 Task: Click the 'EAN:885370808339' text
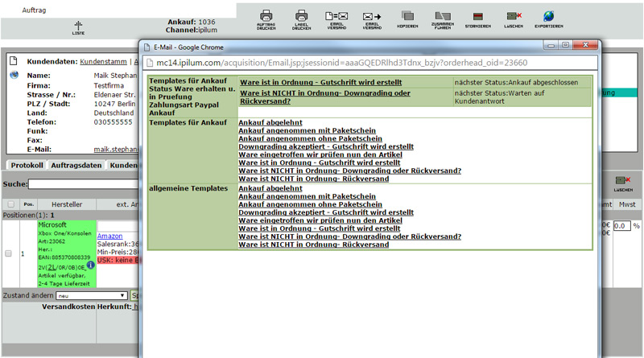coord(64,257)
